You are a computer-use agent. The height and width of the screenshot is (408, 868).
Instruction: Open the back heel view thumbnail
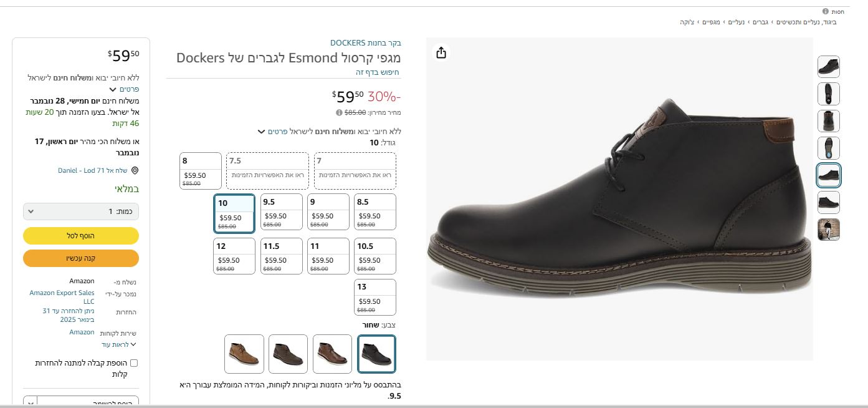(828, 121)
